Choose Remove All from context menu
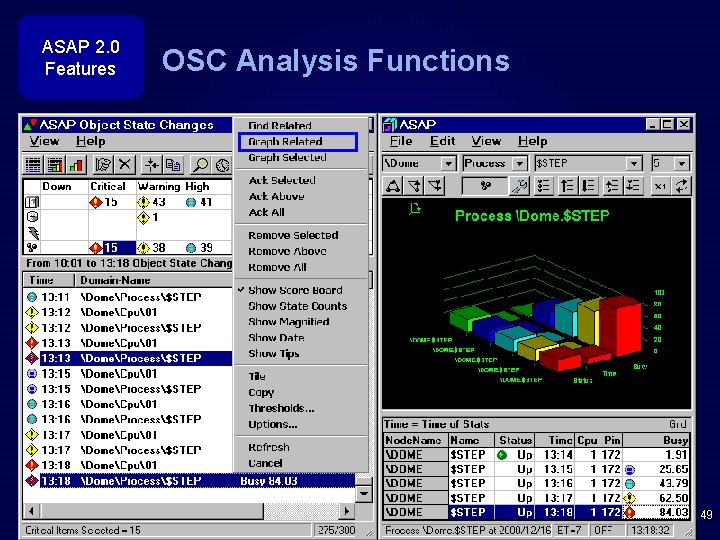This screenshot has height=540, width=720. (277, 267)
